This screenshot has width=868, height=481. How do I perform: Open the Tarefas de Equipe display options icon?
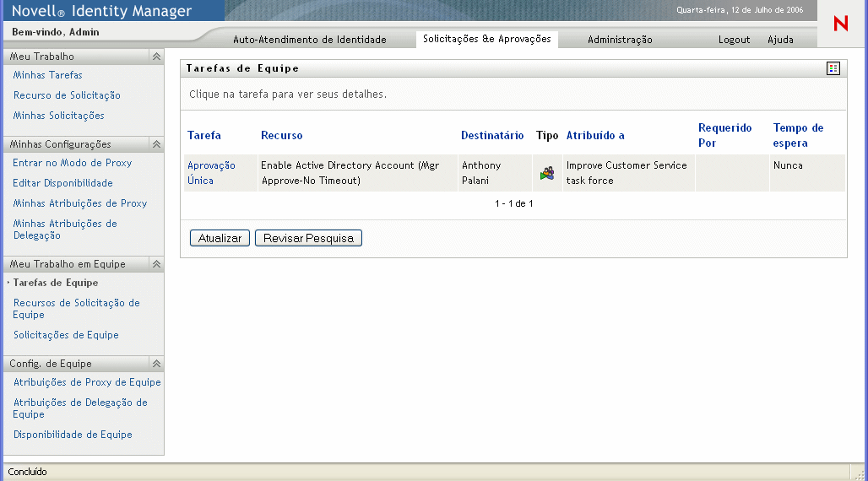click(x=833, y=68)
